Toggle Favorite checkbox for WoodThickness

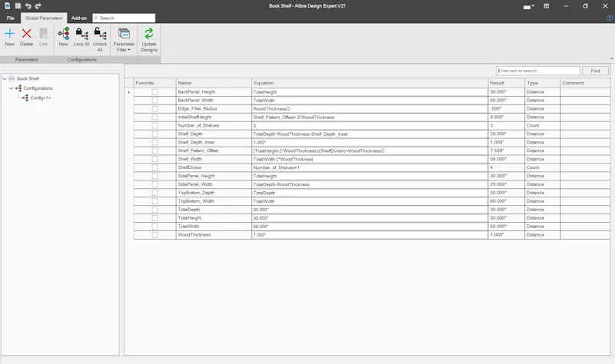pyautogui.click(x=155, y=235)
